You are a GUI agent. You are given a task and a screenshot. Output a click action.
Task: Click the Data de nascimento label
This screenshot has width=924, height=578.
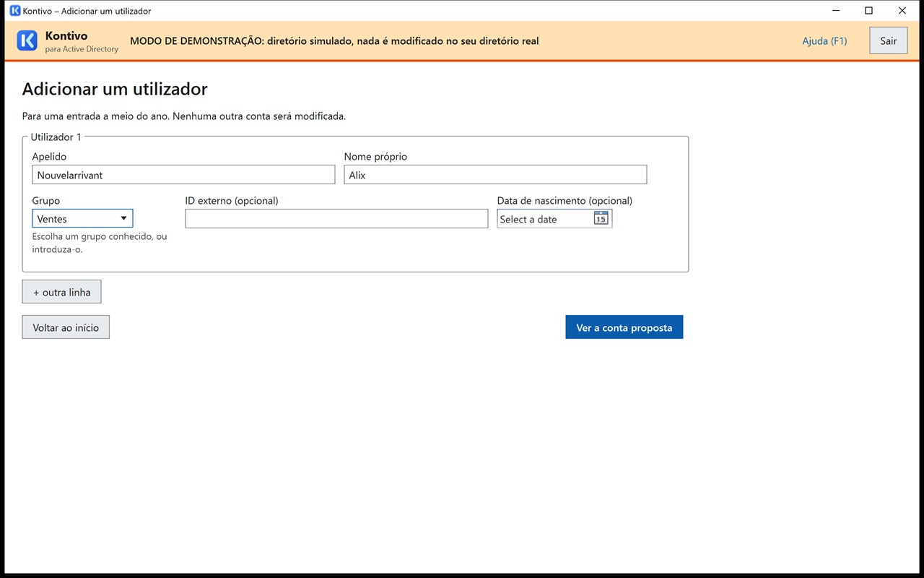(565, 200)
